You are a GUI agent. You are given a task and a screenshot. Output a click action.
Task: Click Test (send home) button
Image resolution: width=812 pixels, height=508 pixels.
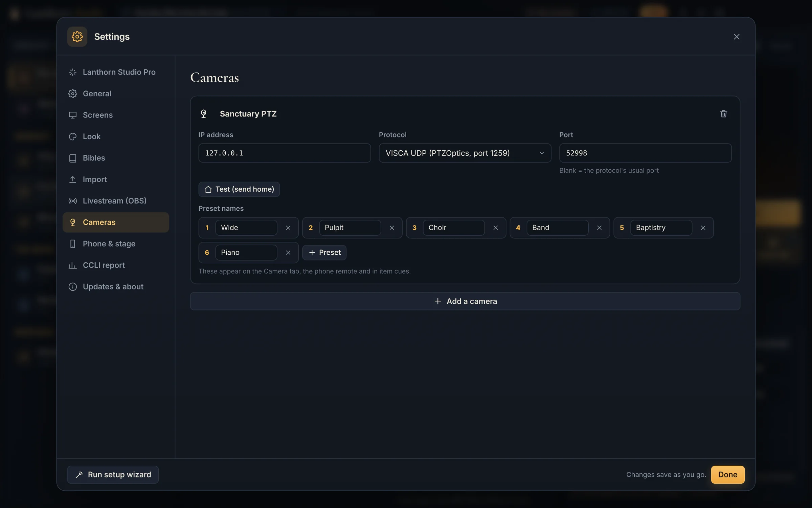(239, 189)
